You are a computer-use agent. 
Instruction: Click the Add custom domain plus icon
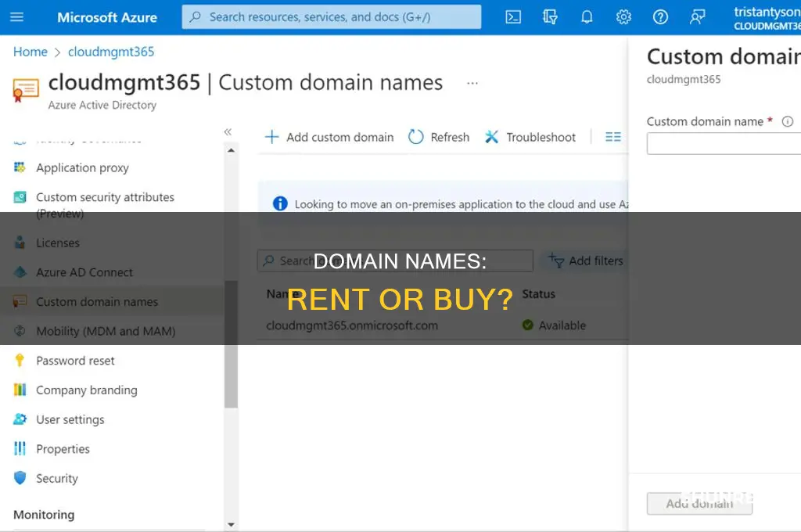271,137
